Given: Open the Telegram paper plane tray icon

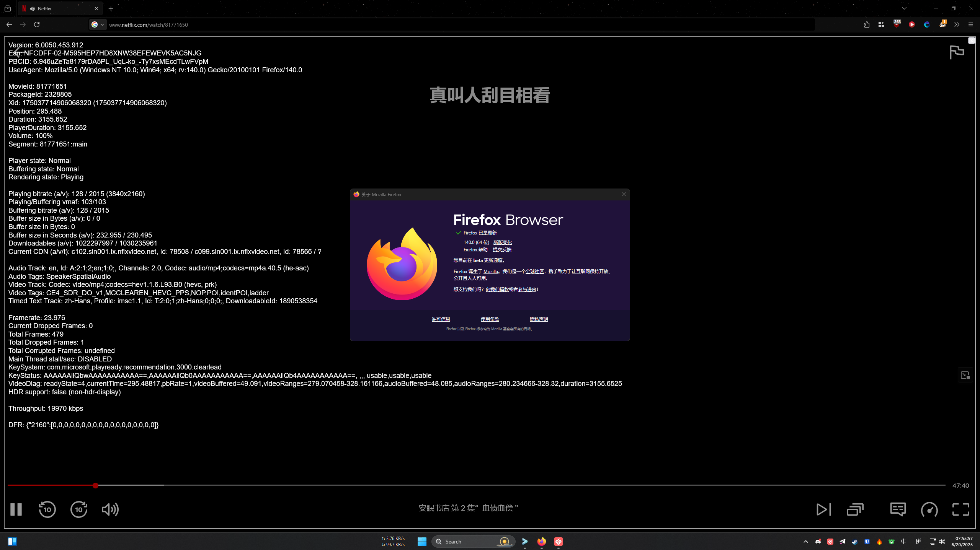Looking at the screenshot, I should pyautogui.click(x=843, y=542).
